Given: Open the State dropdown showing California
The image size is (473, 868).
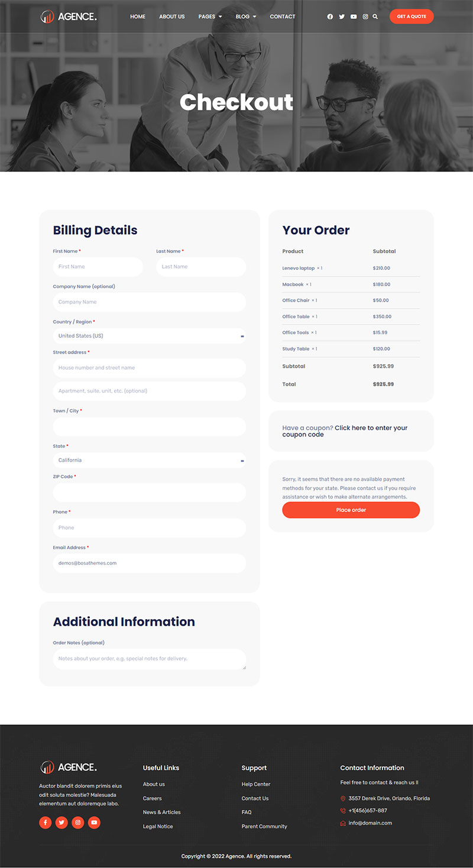Looking at the screenshot, I should tap(149, 460).
